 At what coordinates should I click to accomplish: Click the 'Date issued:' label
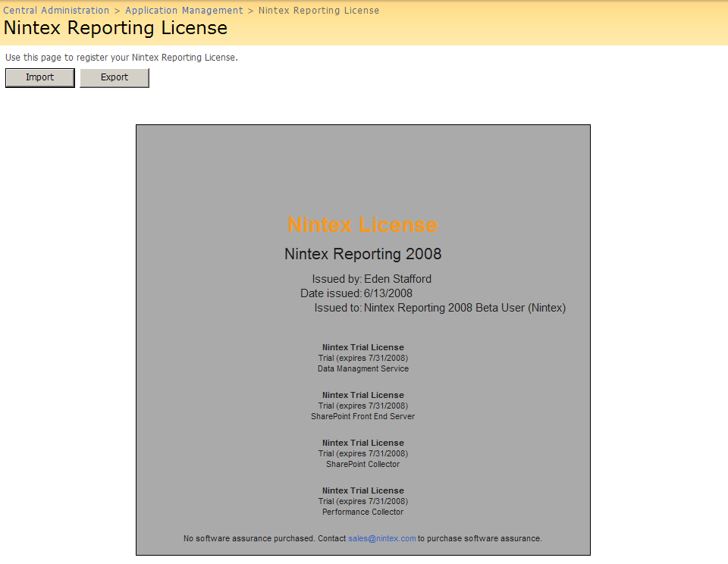pyautogui.click(x=331, y=293)
